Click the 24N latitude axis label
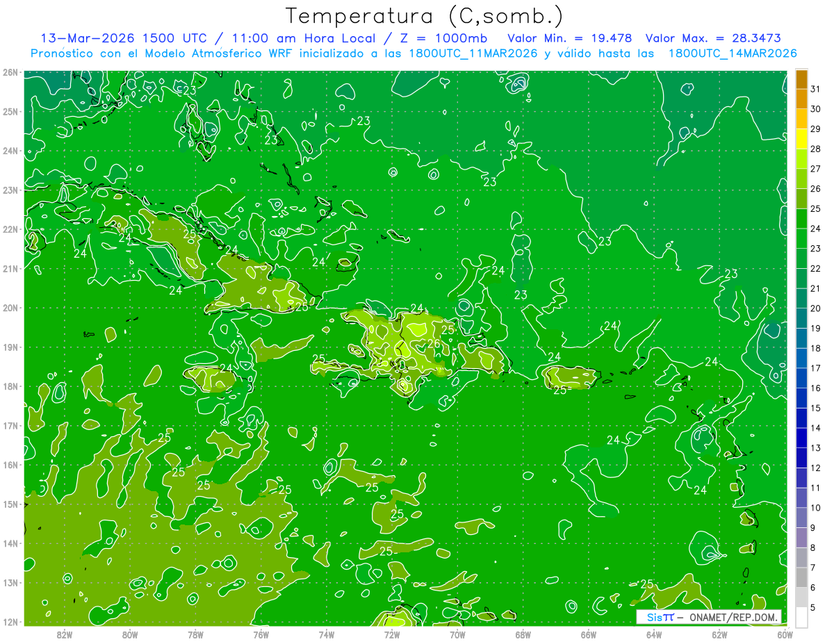 [10, 151]
